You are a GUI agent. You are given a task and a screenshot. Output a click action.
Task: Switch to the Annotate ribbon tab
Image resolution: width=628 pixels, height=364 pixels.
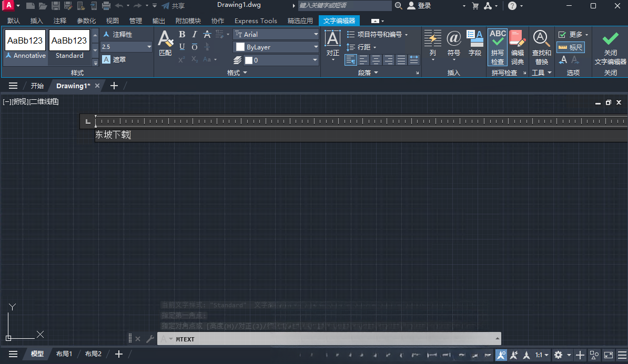click(x=59, y=21)
